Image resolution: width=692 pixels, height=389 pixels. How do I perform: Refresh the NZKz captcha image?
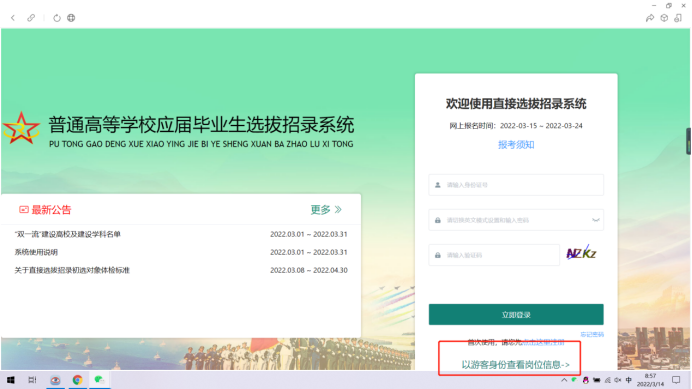(581, 253)
